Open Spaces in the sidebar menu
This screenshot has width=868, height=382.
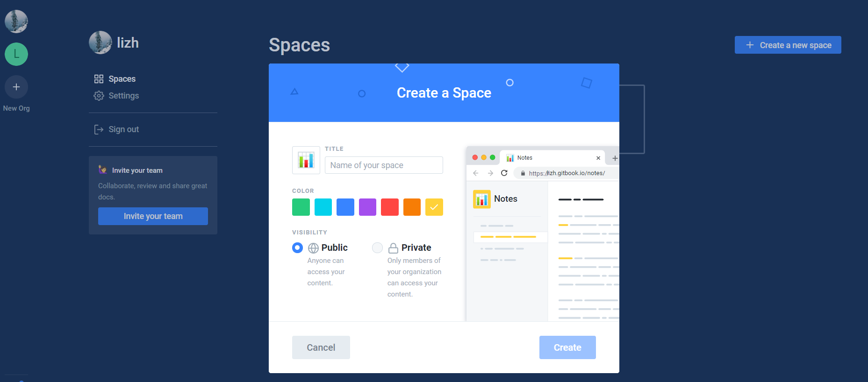(122, 79)
